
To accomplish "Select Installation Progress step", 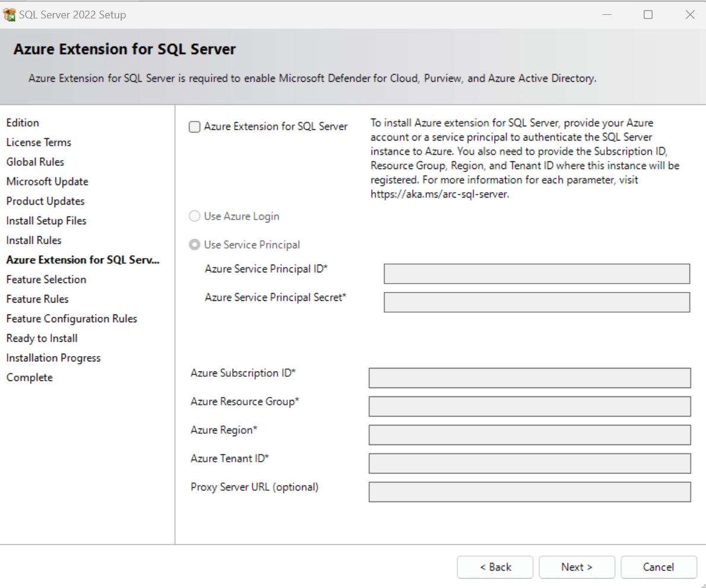I will 53,358.
